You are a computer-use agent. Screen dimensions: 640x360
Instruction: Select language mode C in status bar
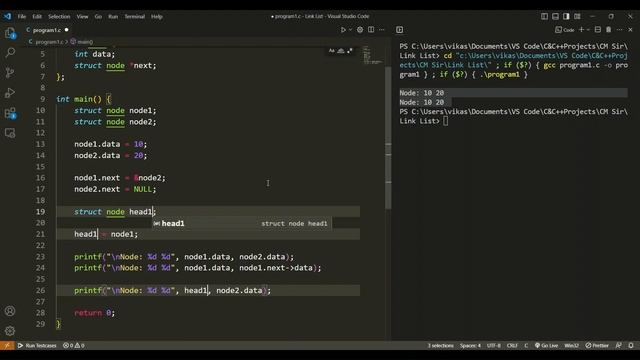(x=526, y=345)
